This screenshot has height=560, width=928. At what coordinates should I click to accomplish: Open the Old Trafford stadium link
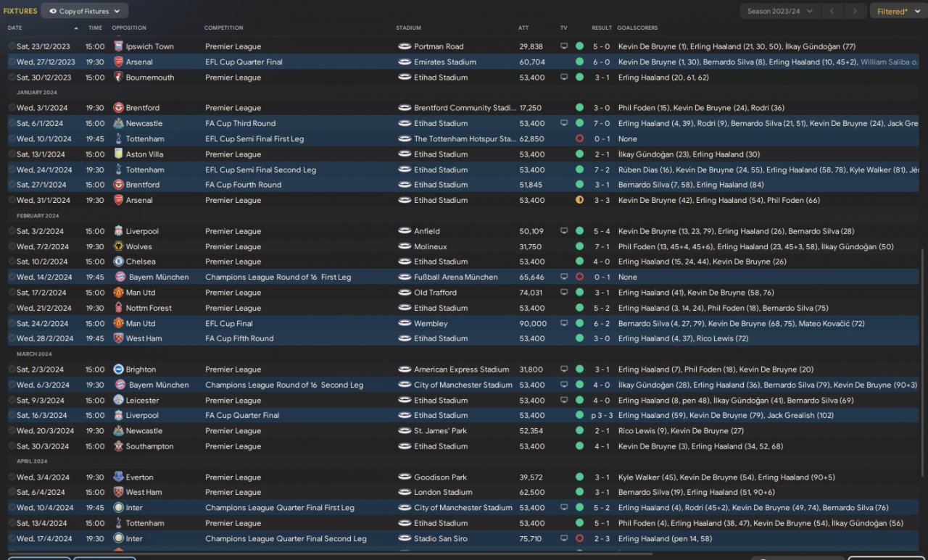[x=435, y=293]
